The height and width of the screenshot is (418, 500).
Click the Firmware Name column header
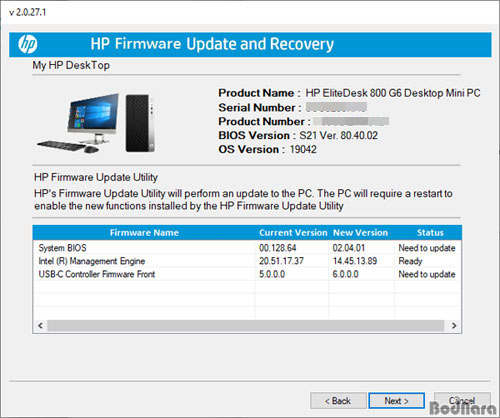tap(144, 233)
